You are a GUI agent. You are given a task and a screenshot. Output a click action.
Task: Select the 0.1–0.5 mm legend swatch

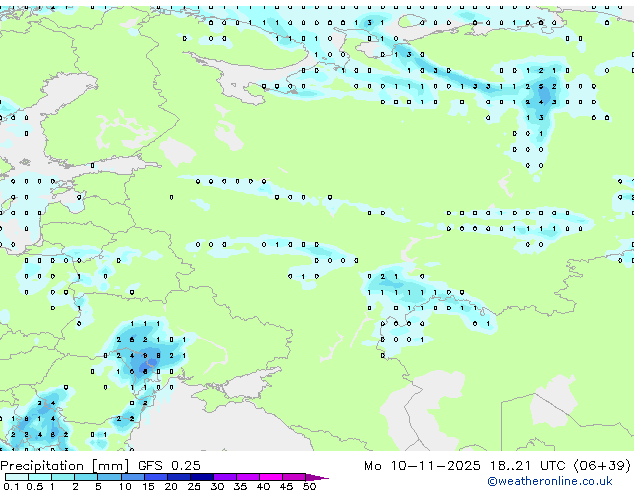point(17,477)
